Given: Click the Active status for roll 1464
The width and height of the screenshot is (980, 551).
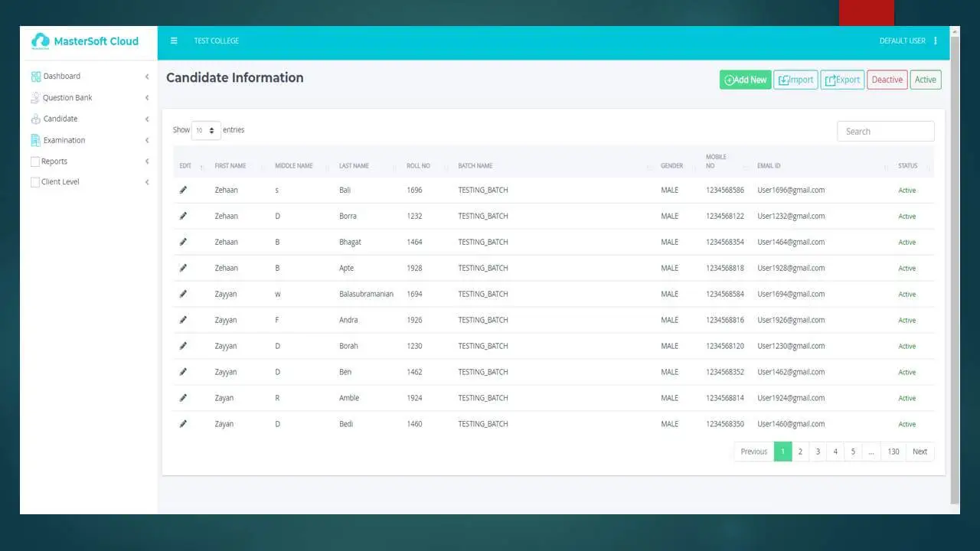Looking at the screenshot, I should pos(907,243).
